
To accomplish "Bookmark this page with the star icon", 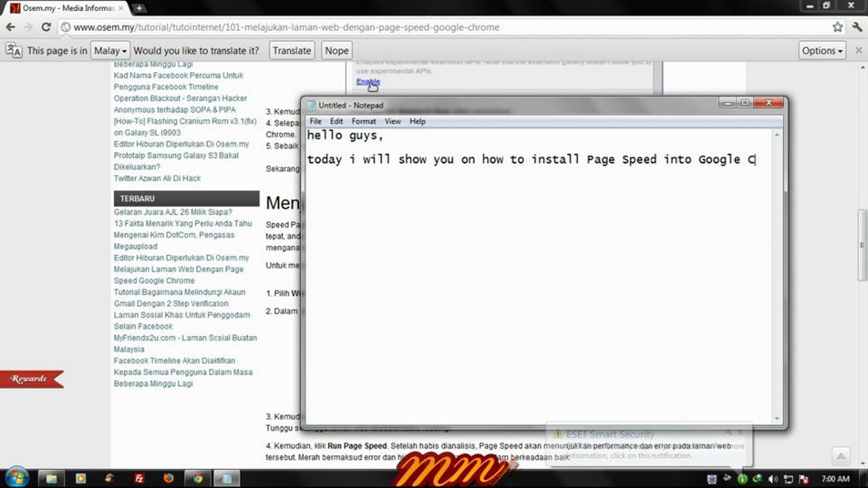I will click(x=838, y=27).
